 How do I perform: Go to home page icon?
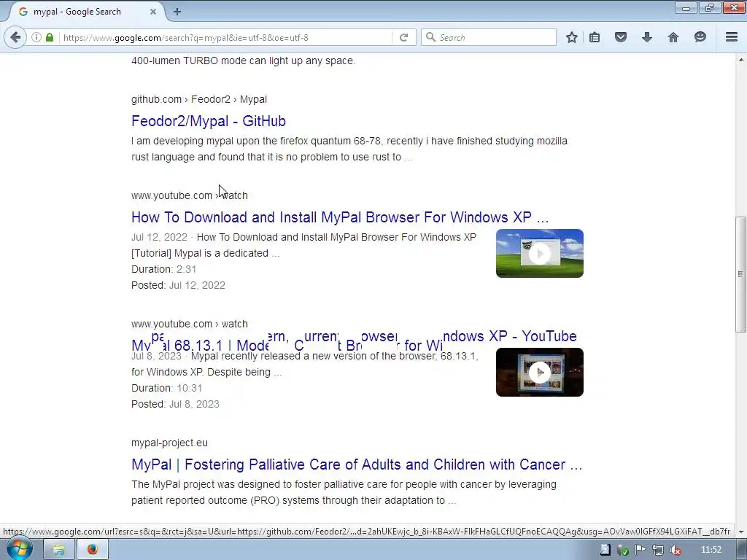pos(673,37)
